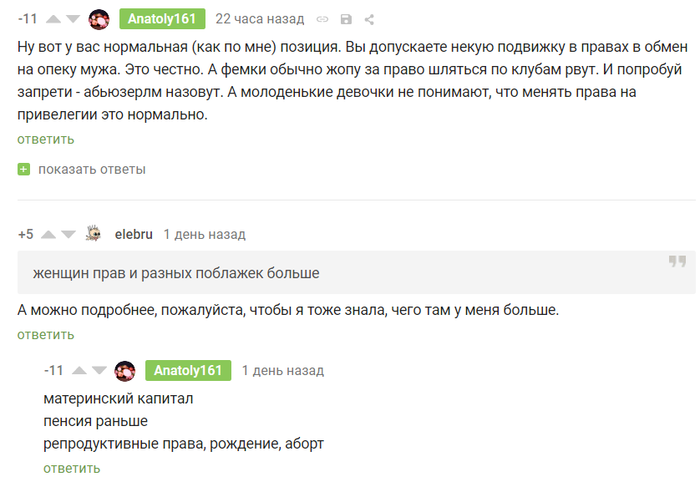Viewport: 700px width, 482px height.
Task: Click Anatoly161 avatar in top comment
Action: click(99, 19)
